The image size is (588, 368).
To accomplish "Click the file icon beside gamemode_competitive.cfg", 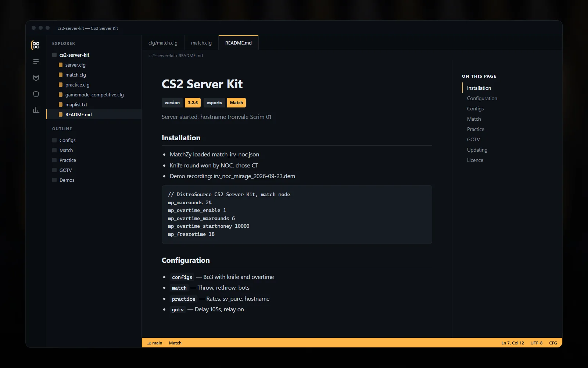I will click(61, 95).
